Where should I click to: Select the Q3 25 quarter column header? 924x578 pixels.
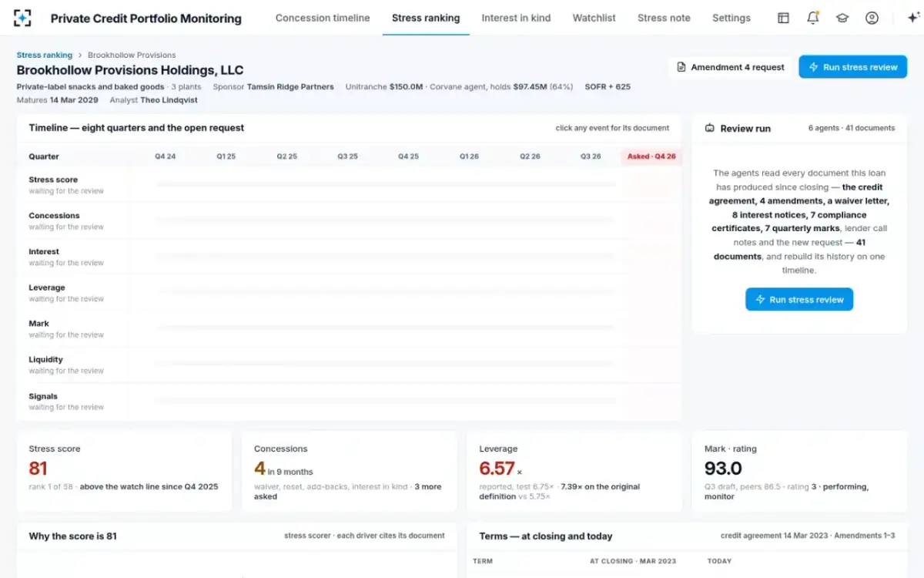(x=347, y=156)
